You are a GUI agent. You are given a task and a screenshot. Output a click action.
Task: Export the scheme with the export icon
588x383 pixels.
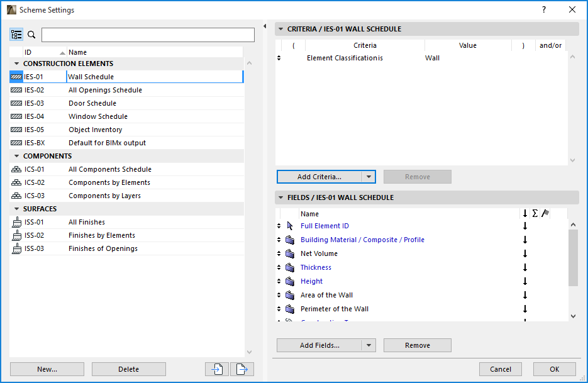(x=242, y=369)
